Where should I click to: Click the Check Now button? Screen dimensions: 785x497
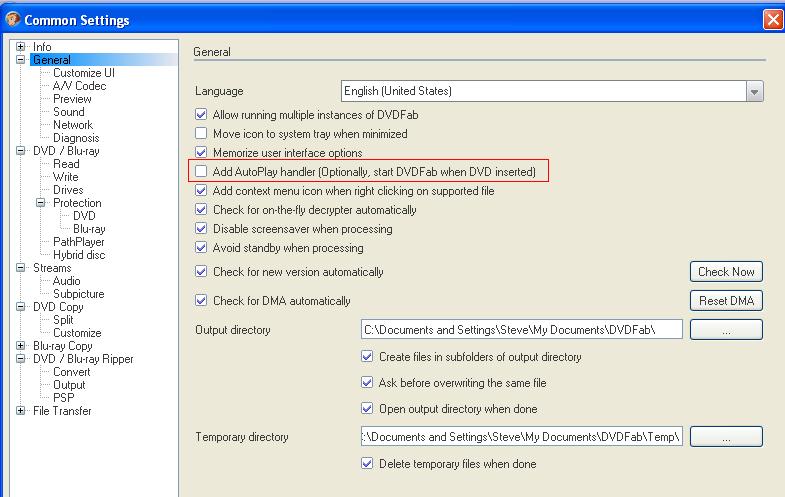coord(726,272)
